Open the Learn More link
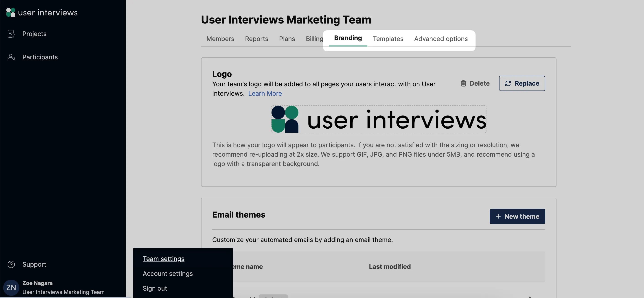This screenshot has width=644, height=298. click(x=265, y=93)
